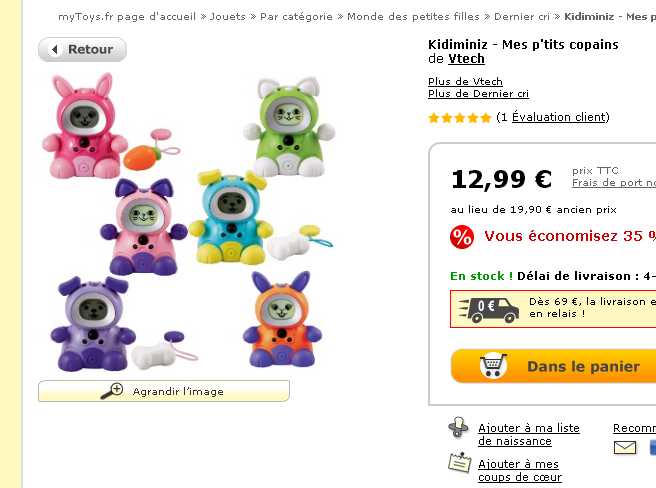
Task: Open the Jouets breadcrumb link
Action: (x=227, y=17)
